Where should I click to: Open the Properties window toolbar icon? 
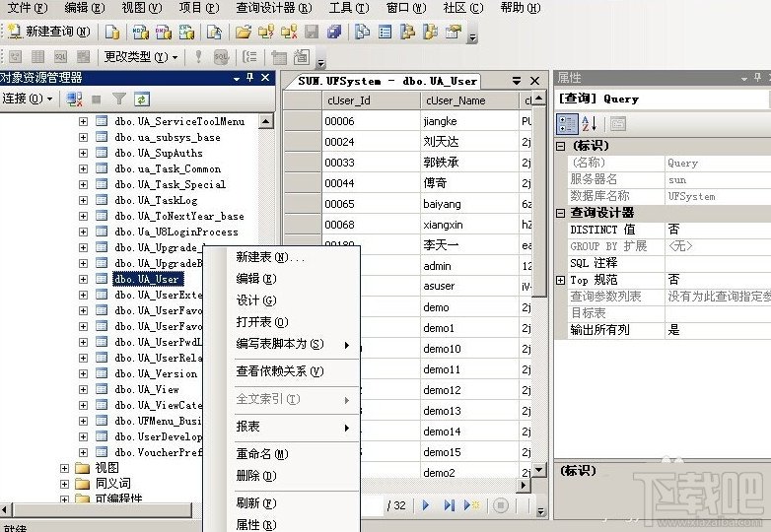coord(453,33)
